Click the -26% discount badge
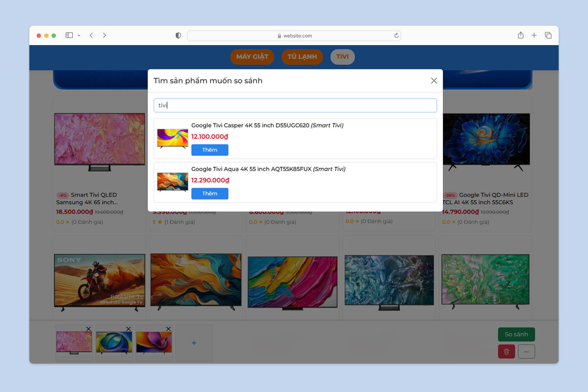This screenshot has width=588, height=392. [x=450, y=195]
